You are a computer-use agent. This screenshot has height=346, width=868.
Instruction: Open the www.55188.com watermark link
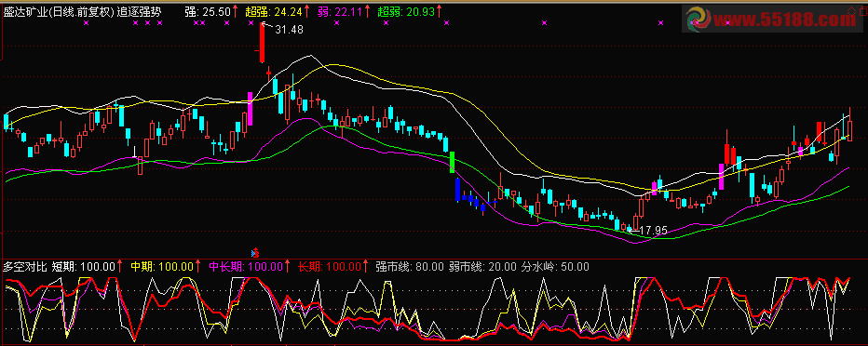(784, 20)
